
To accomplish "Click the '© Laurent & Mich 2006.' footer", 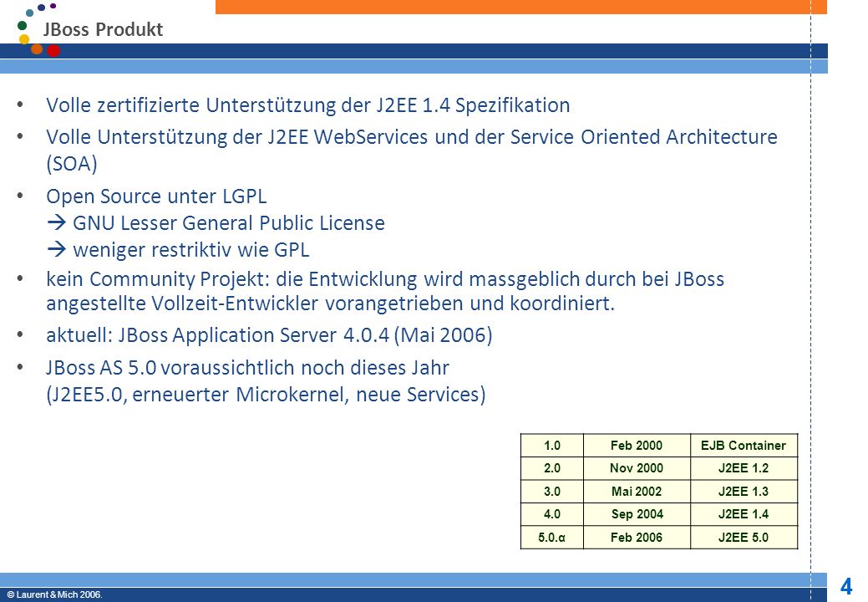I will pyautogui.click(x=54, y=594).
